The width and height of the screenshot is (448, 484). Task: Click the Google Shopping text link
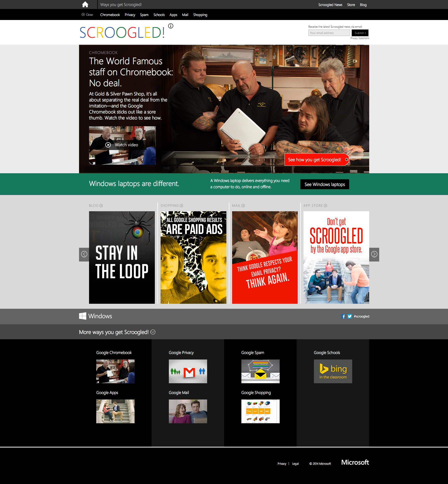coord(256,392)
